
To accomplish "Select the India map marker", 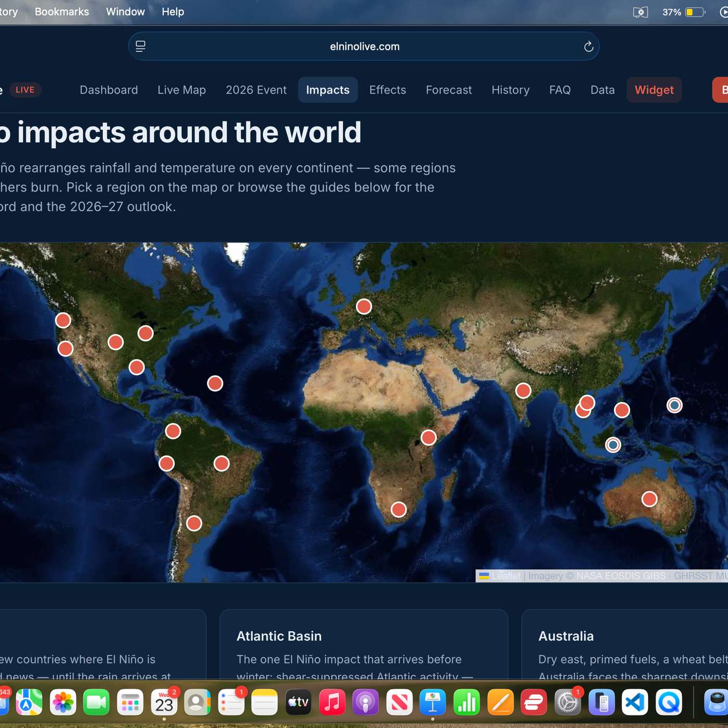I will 523,391.
